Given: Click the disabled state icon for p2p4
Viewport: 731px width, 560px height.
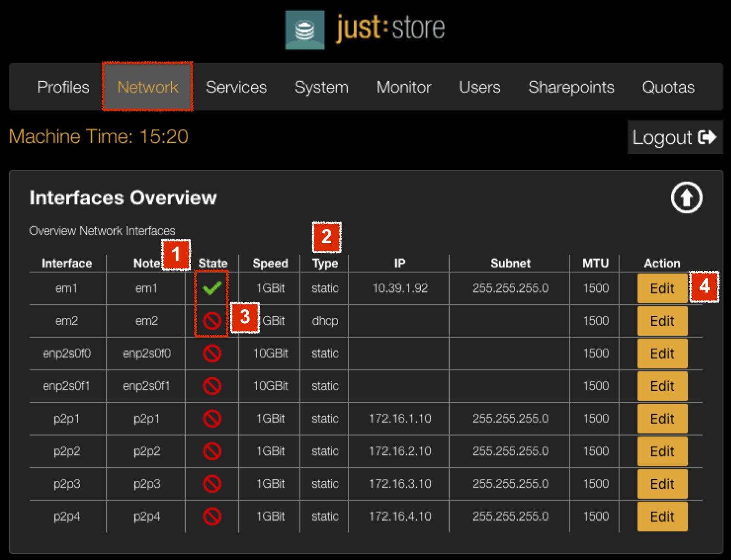Looking at the screenshot, I should (x=212, y=516).
